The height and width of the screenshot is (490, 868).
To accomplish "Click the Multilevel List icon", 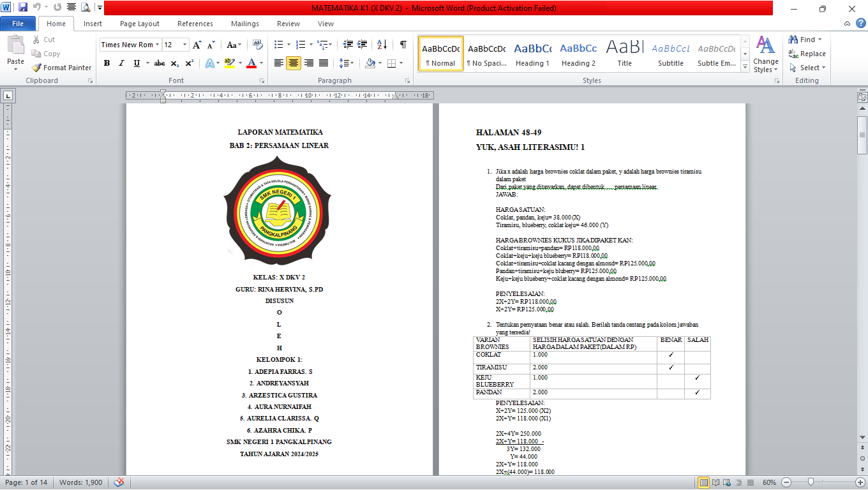I will tap(324, 45).
